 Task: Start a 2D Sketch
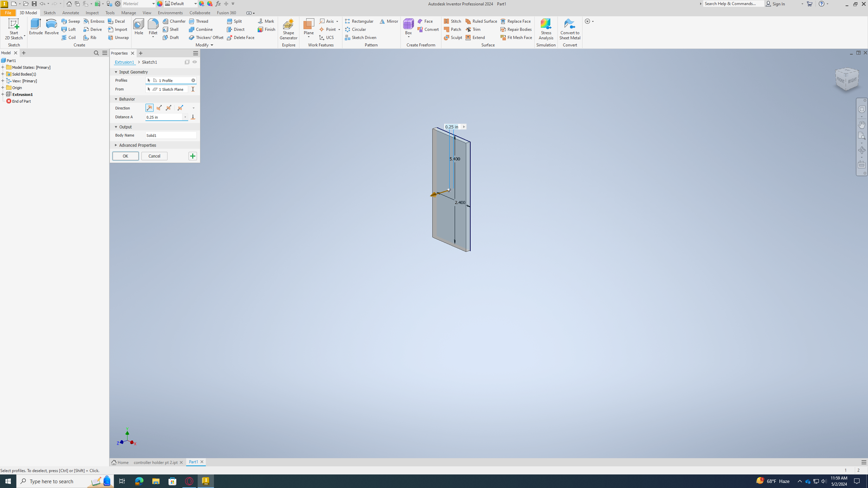pyautogui.click(x=14, y=29)
